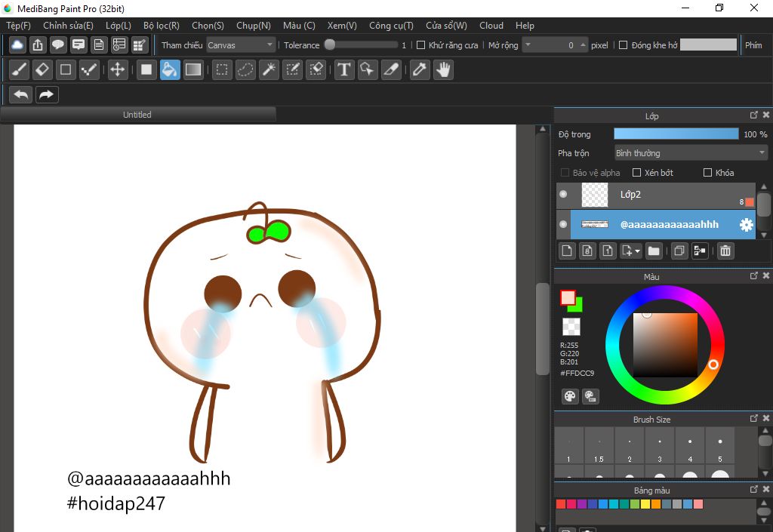Toggle Bảo vệ alpha checkbox
This screenshot has width=773, height=532.
[x=565, y=172]
